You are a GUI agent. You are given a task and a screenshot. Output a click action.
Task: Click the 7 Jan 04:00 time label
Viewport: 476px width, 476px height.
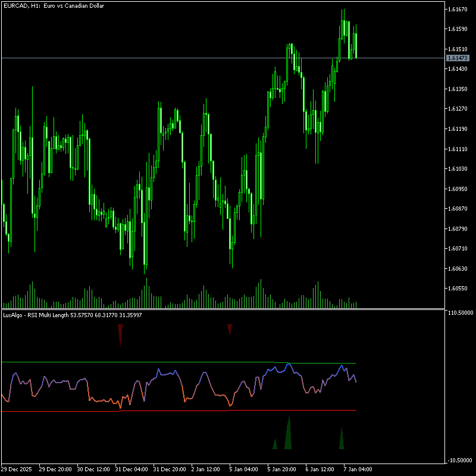[358, 469]
